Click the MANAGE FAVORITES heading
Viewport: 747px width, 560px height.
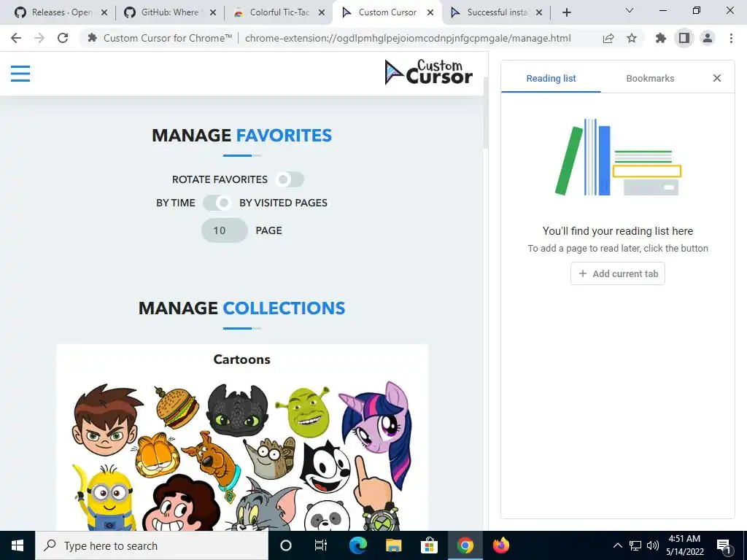tap(241, 136)
